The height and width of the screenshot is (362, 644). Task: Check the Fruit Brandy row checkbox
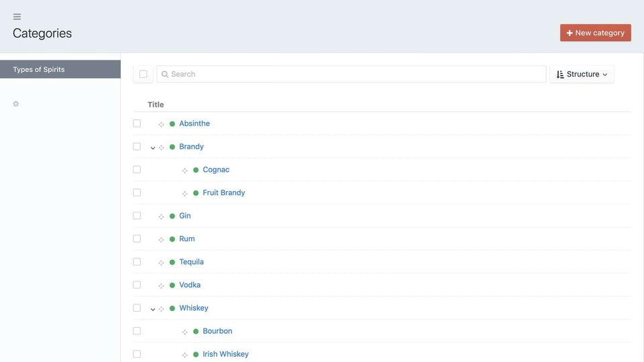point(137,192)
